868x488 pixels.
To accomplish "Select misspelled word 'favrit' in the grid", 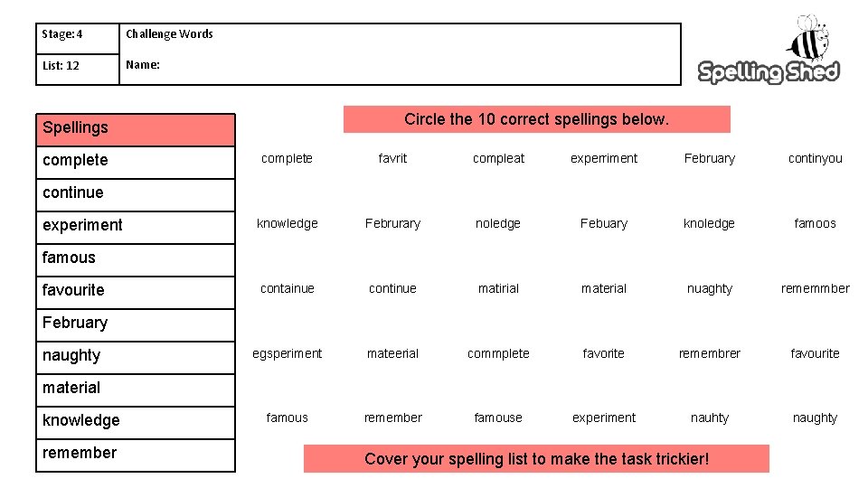I will 392,158.
